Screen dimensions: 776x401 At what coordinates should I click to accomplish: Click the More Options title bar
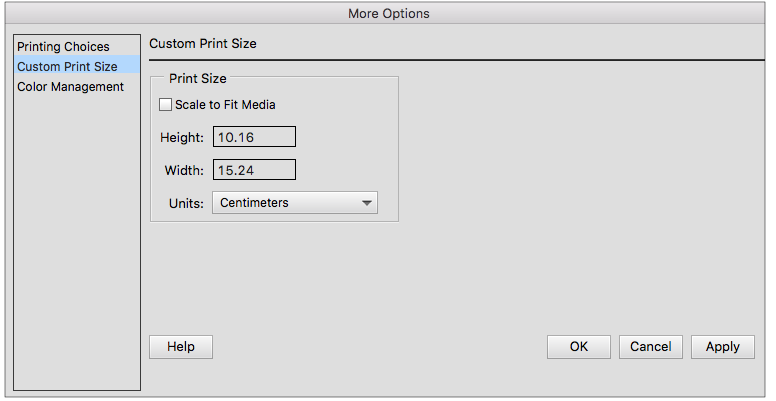tap(388, 13)
